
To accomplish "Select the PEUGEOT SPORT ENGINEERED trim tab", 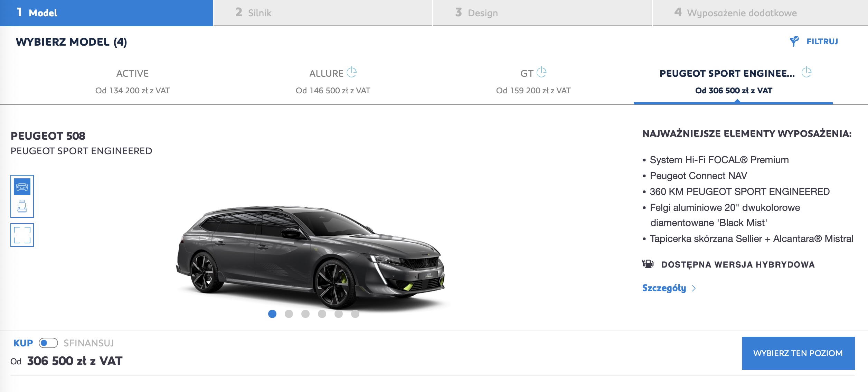I will (733, 82).
